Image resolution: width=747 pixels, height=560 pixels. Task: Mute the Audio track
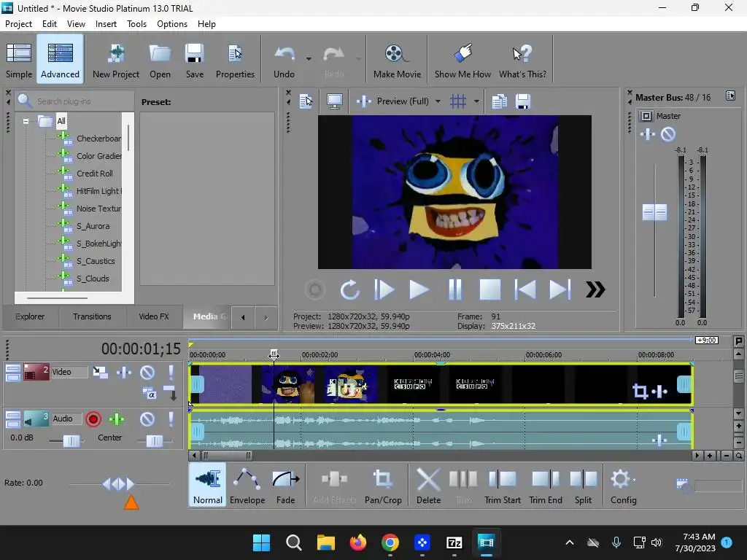[x=147, y=419]
